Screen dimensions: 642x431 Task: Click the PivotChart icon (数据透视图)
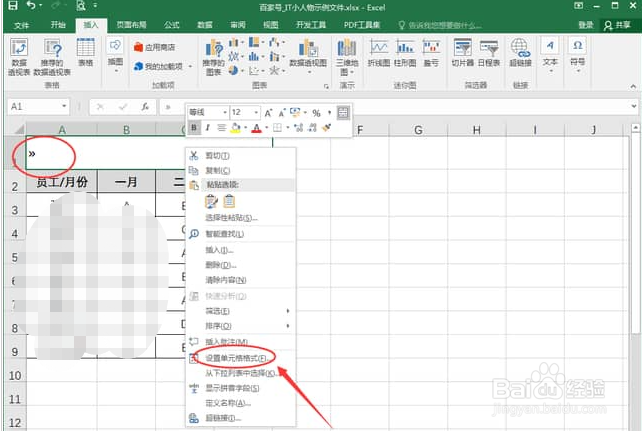(308, 55)
